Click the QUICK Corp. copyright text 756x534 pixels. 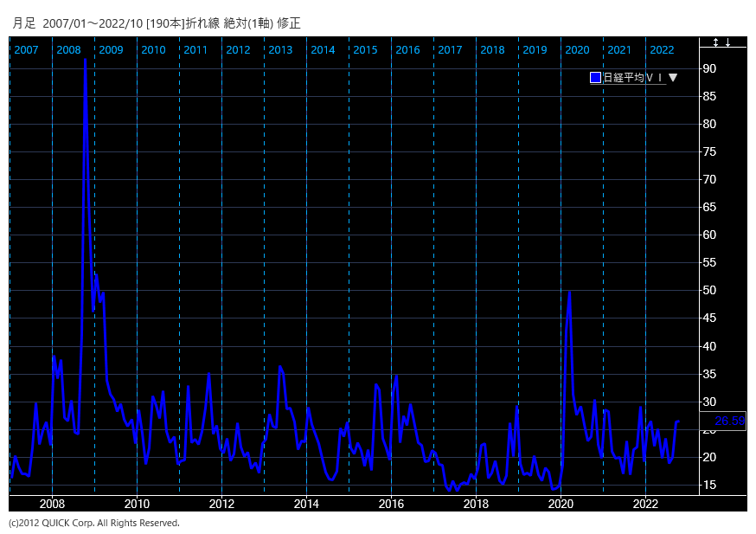[94, 523]
